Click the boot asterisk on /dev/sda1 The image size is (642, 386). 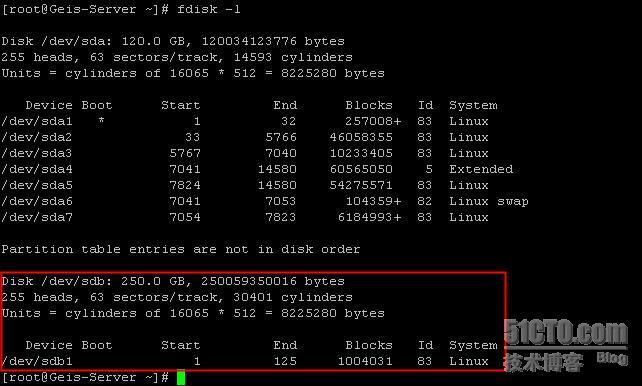101,121
